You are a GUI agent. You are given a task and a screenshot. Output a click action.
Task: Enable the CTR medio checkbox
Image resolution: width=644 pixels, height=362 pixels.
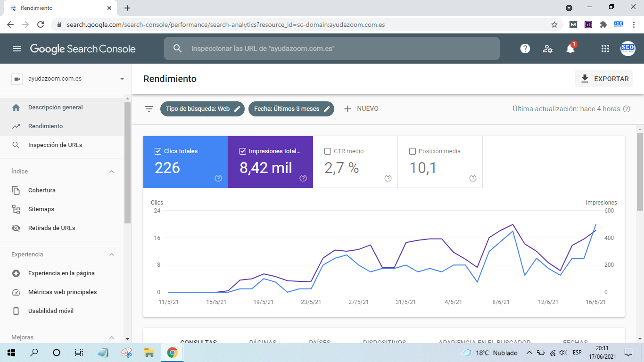(x=328, y=151)
